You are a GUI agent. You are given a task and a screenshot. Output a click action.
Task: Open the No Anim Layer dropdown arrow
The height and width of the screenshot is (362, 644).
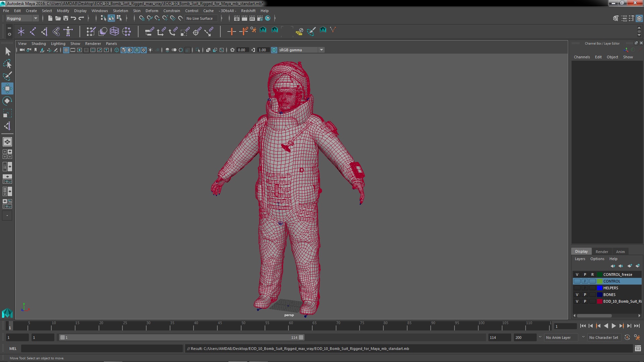tap(540, 338)
